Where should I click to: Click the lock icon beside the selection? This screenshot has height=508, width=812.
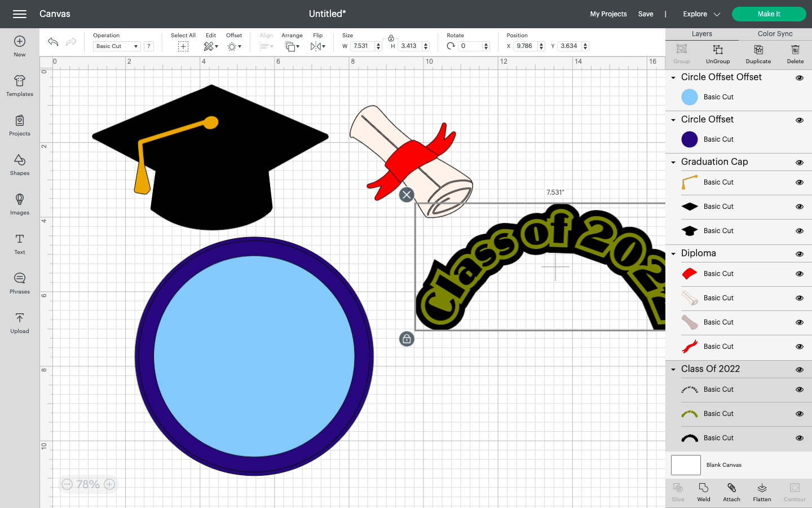407,339
